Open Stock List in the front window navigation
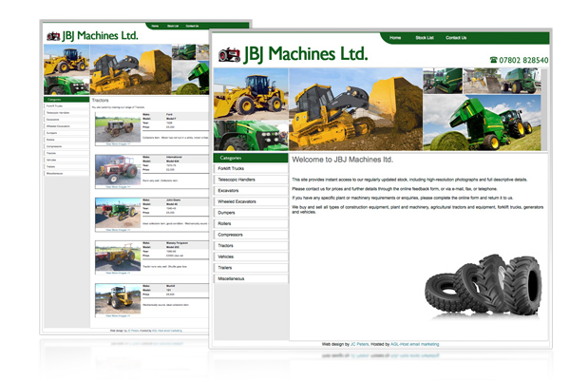588x380 pixels. tap(425, 38)
